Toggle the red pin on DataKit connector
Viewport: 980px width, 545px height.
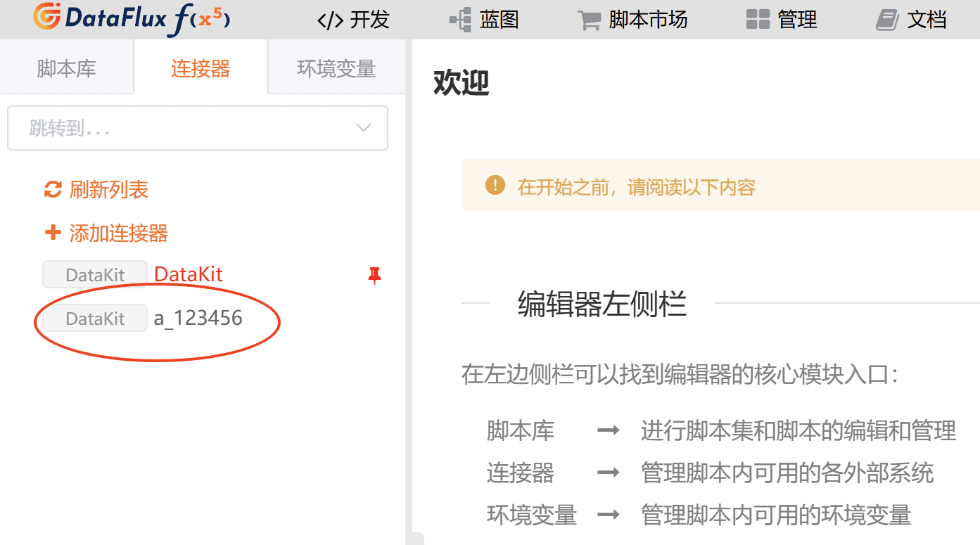(x=374, y=276)
